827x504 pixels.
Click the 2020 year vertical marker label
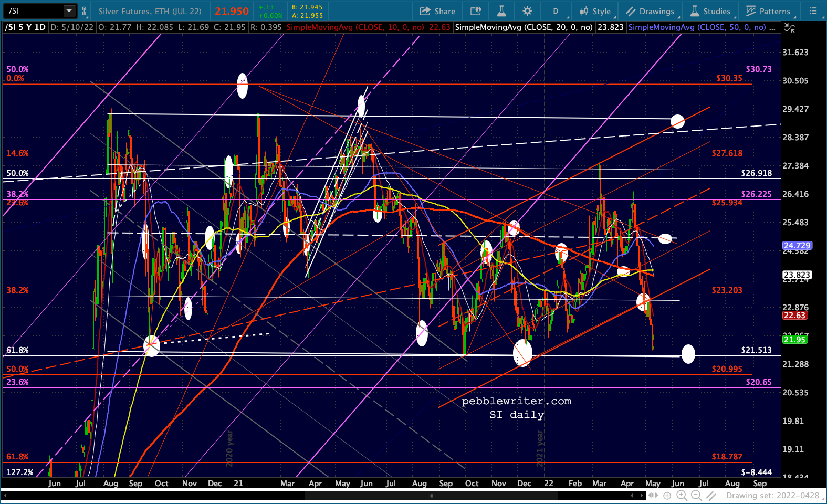coord(229,448)
